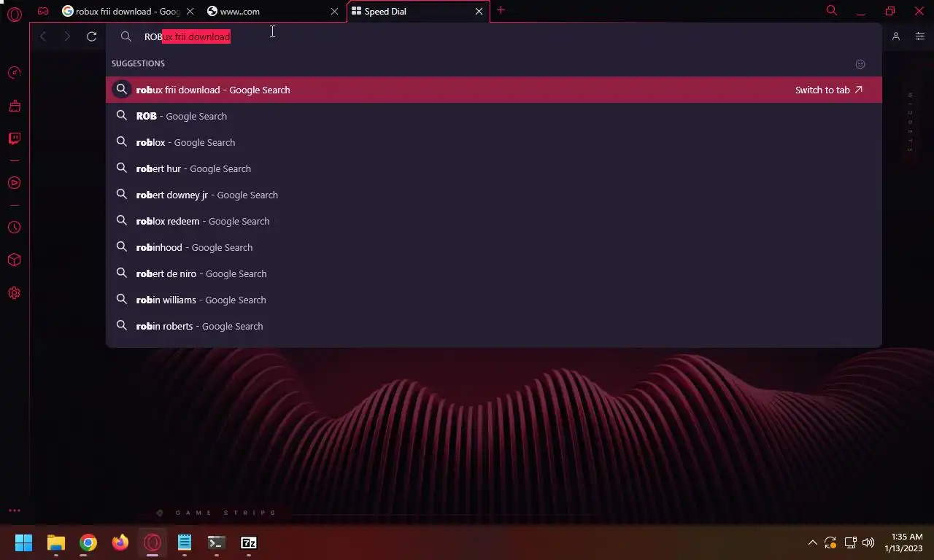Open terminal app from taskbar
The image size is (934, 560).
click(x=217, y=542)
